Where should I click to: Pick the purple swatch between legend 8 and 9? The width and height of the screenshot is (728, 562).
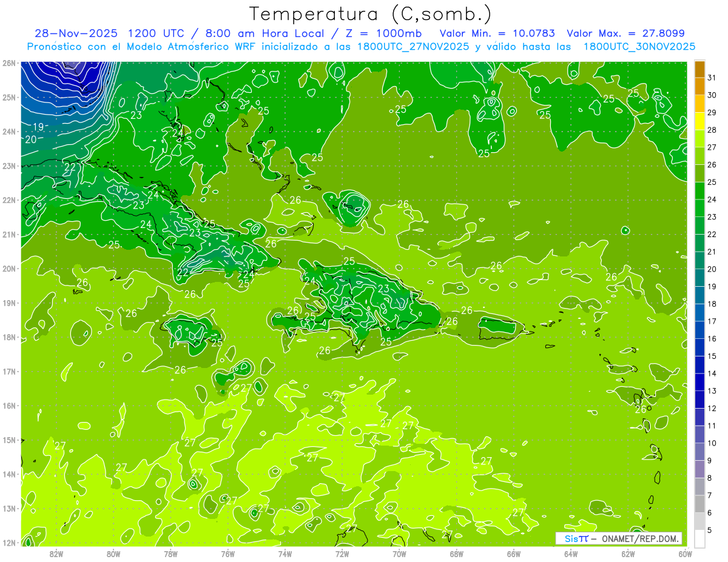click(699, 469)
